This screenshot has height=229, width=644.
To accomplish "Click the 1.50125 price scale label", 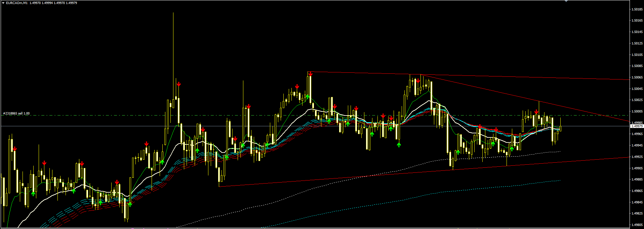I will click(x=637, y=43).
